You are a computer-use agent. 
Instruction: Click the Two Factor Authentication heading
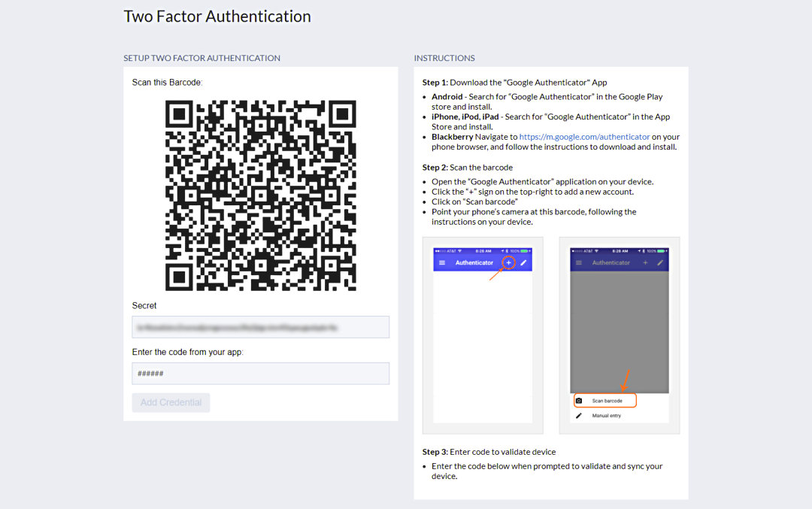(x=217, y=17)
